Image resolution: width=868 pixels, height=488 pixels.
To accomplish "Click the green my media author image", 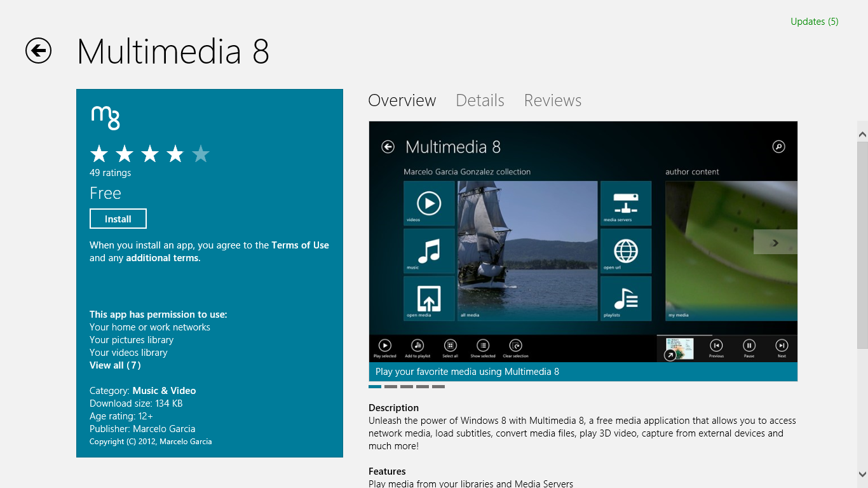I will pos(731,251).
